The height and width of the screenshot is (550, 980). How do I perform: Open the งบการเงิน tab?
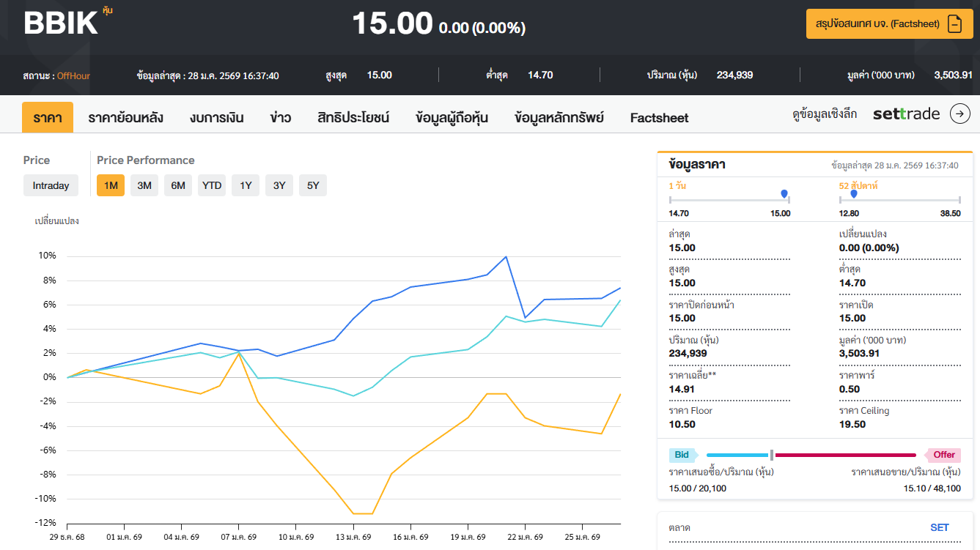tap(216, 118)
